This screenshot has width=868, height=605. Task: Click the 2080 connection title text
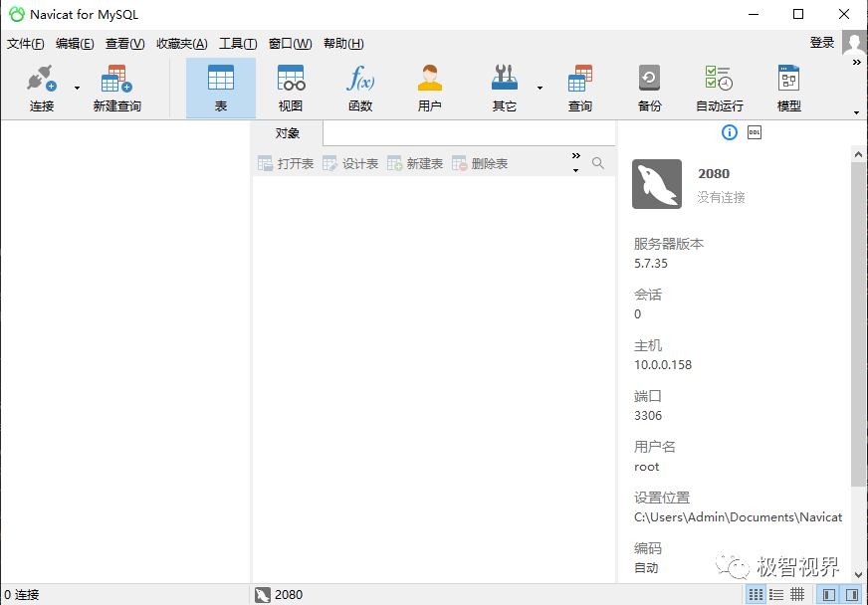714,174
